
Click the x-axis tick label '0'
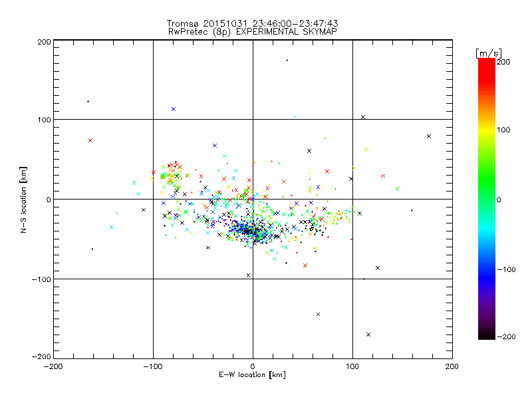point(253,367)
